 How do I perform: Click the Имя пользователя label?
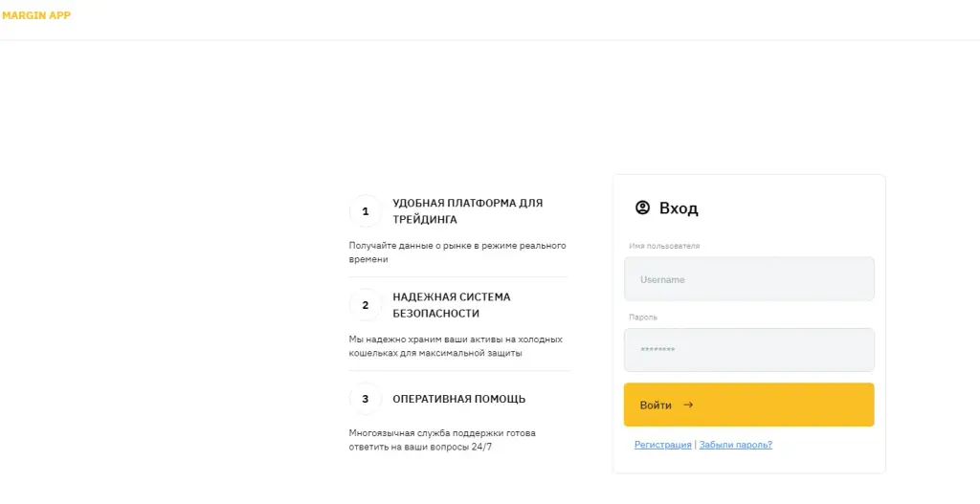pos(664,246)
